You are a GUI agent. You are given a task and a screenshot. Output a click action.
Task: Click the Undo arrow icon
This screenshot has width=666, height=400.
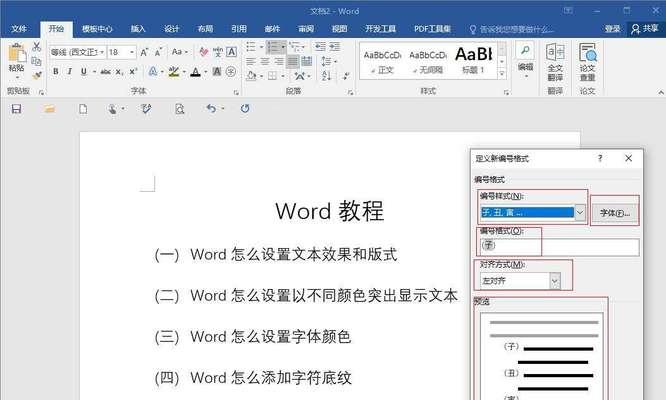coord(211,109)
